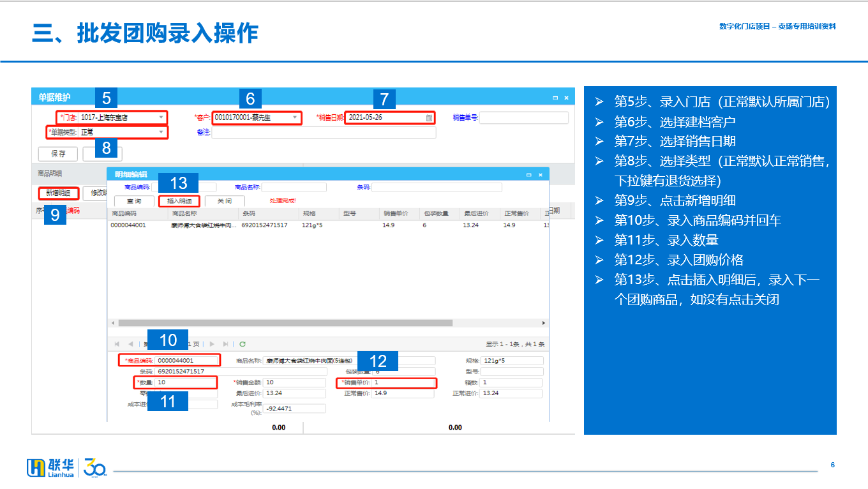Viewport: 868px width, 489px height.
Task: Click the 销售单价 column header
Action: pos(400,213)
